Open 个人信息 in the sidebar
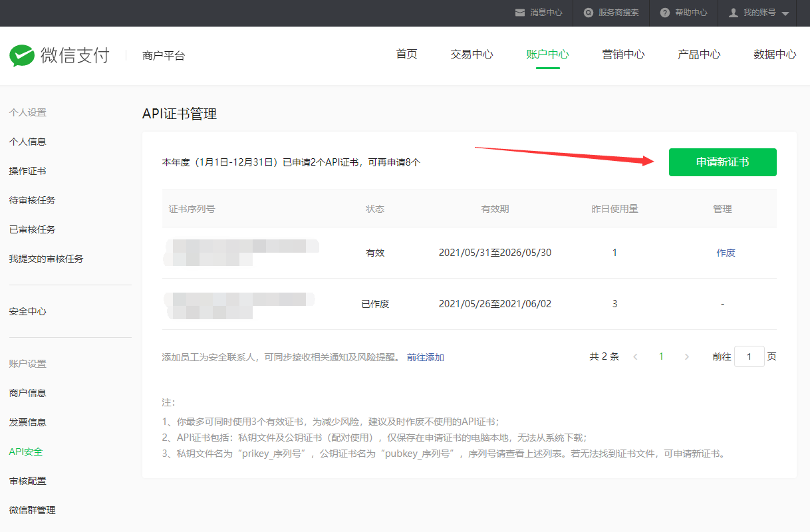 coord(27,142)
